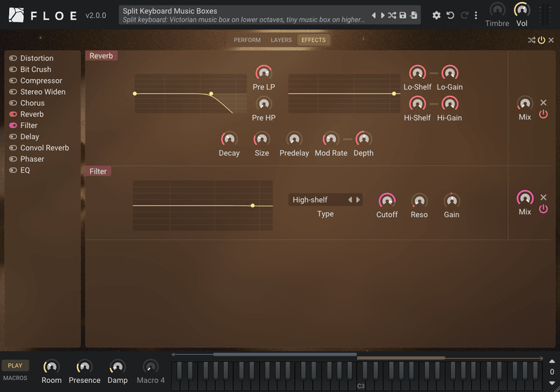560x392 pixels.
Task: Click the Filter Cutoff knob
Action: [387, 201]
